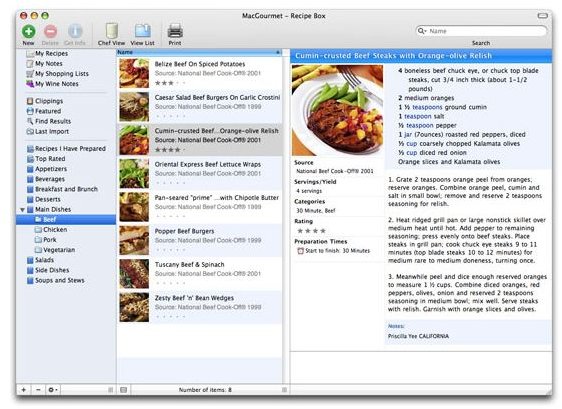Screen dimensions: 562x409
Task: Select the View List toolbar icon
Action: 143,31
